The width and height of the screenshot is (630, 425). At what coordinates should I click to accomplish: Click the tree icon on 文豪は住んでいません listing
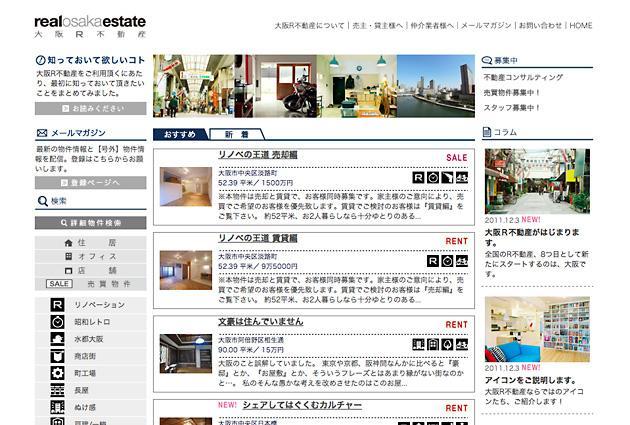tap(447, 344)
